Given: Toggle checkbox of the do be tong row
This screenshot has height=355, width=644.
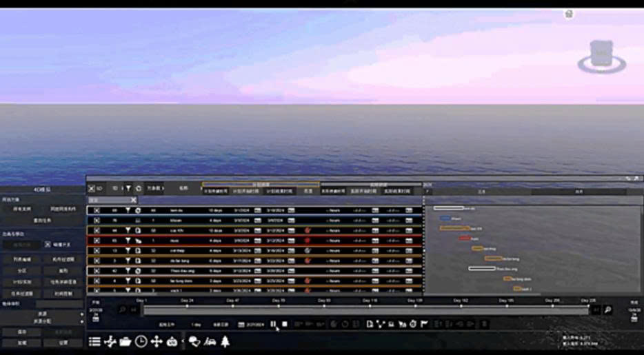Looking at the screenshot, I should [x=97, y=261].
